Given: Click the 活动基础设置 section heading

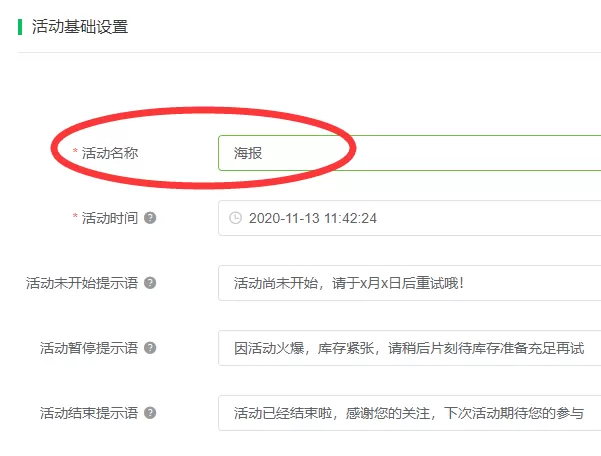Looking at the screenshot, I should 80,27.
